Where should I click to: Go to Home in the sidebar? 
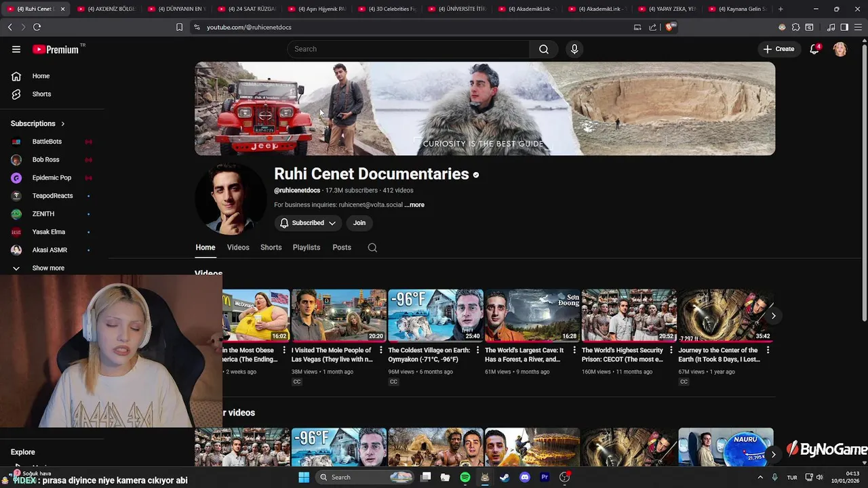[41, 76]
